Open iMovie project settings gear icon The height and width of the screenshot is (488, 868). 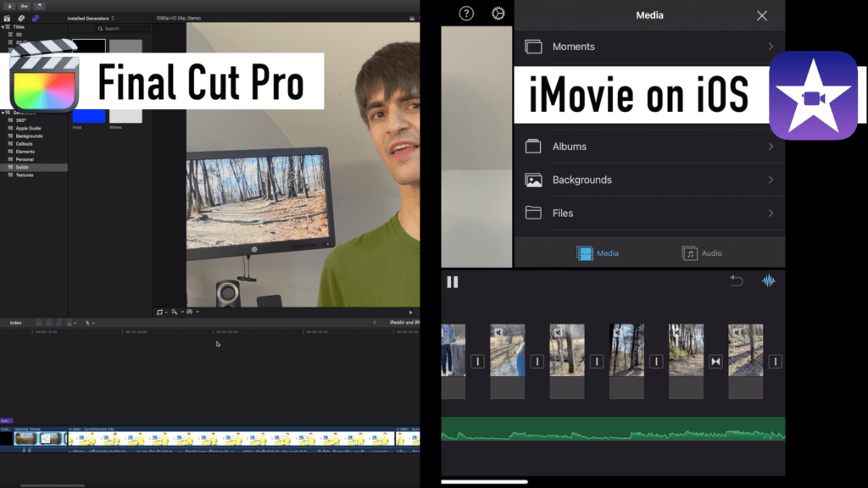498,14
